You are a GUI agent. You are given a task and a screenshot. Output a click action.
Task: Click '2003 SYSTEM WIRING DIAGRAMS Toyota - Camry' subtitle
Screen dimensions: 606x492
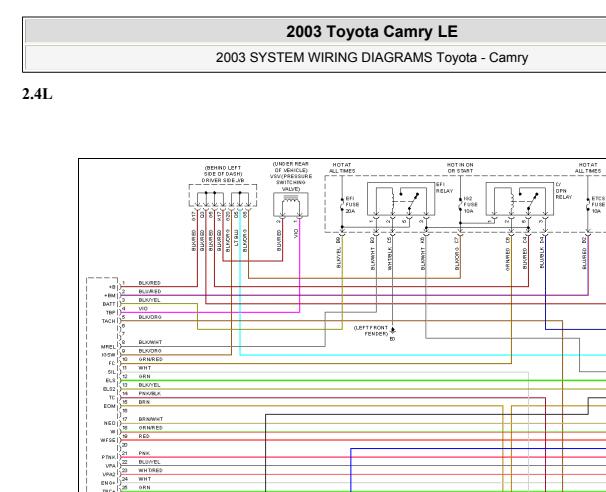click(372, 58)
